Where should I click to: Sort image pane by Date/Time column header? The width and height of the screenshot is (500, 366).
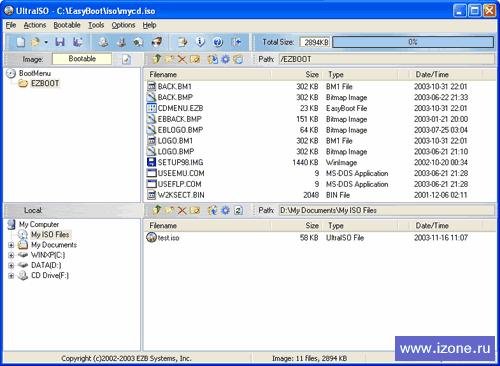446,75
